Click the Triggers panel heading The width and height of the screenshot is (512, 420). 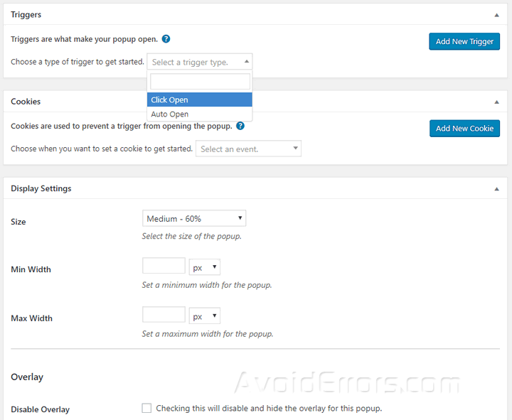pyautogui.click(x=26, y=14)
